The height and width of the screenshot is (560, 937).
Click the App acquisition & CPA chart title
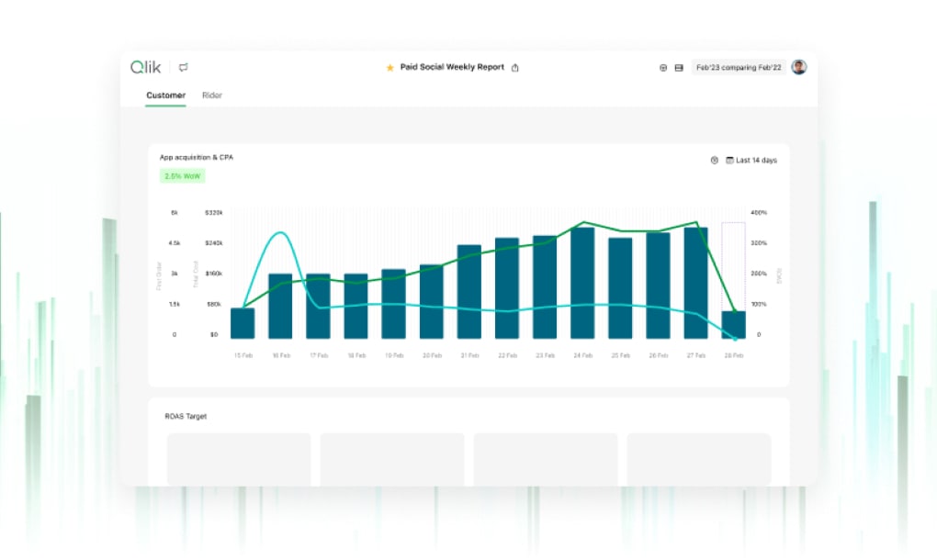pos(197,158)
